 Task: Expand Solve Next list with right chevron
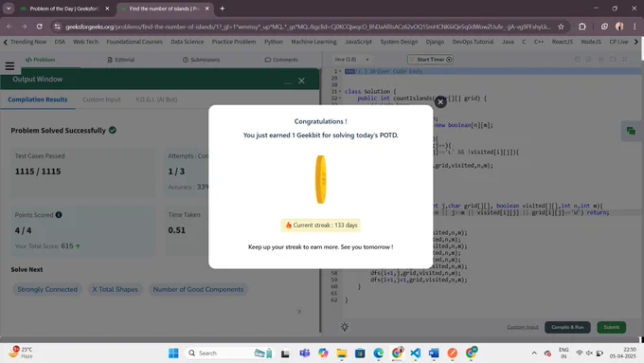click(299, 312)
